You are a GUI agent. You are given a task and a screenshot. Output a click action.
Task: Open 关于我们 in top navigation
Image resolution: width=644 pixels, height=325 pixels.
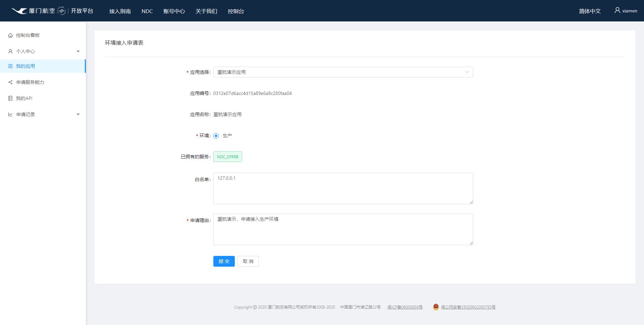[x=206, y=11]
